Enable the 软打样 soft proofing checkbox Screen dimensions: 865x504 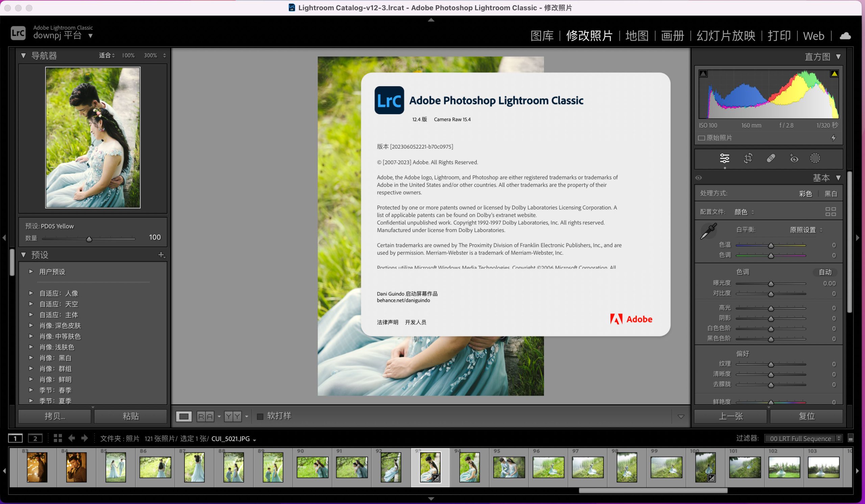(260, 416)
